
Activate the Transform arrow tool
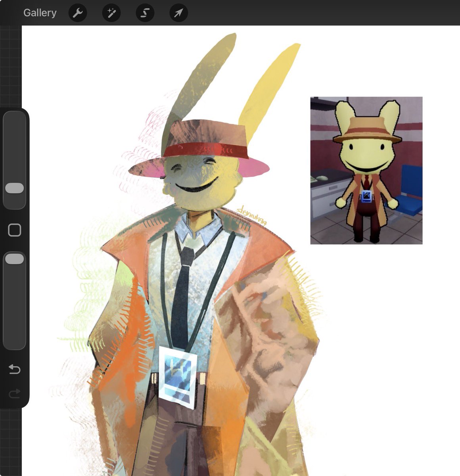(x=179, y=13)
